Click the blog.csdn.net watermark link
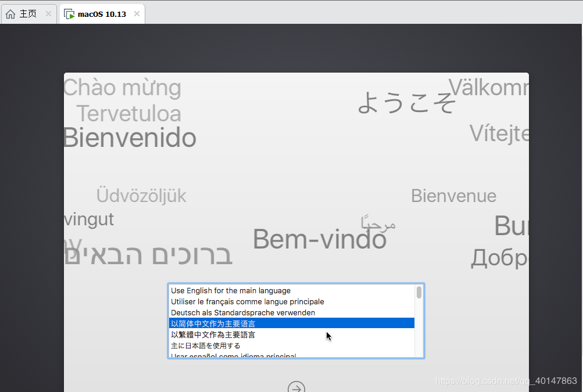583x392 pixels. [506, 381]
